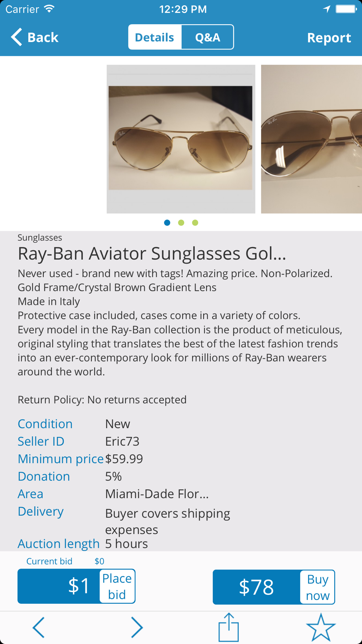Select the first photo page dot
The image size is (362, 644).
point(167,223)
